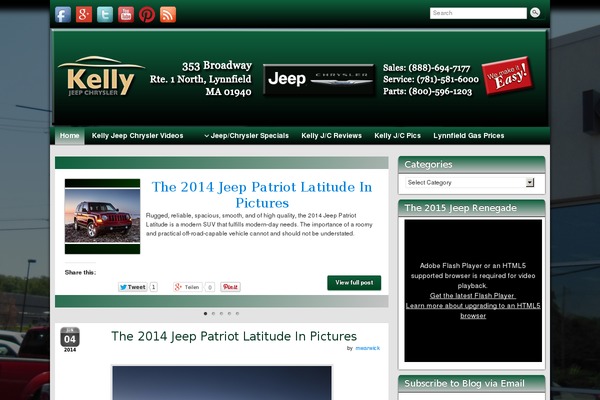The width and height of the screenshot is (600, 400).
Task: Click The 2015 Jeep Renegade widget heading
Action: 460,208
